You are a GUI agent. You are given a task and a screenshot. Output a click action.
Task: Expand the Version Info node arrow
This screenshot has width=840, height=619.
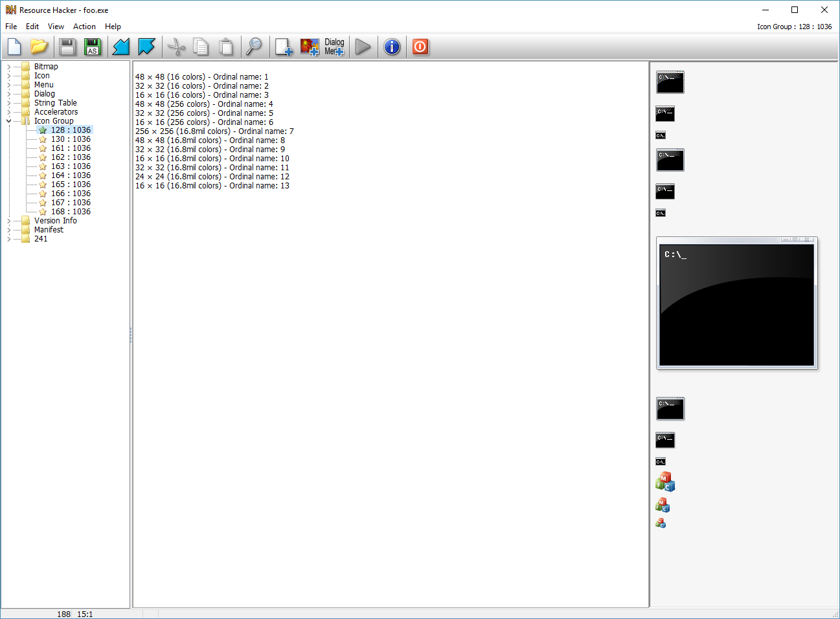pos(8,221)
